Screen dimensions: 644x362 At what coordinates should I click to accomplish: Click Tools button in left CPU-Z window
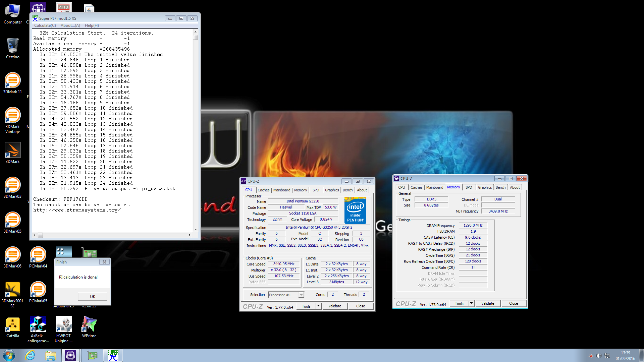pos(306,306)
